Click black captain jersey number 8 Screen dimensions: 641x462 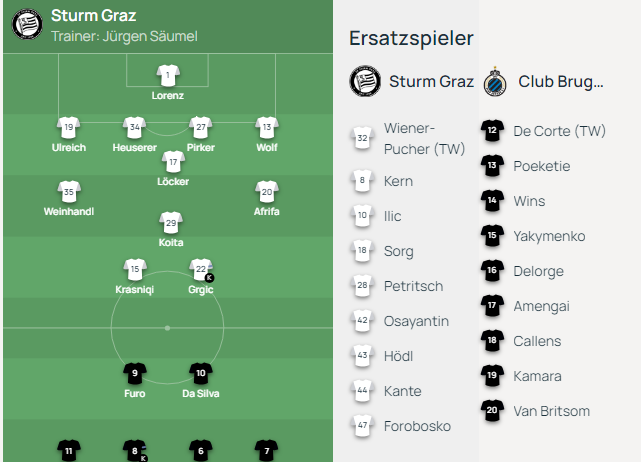135,451
